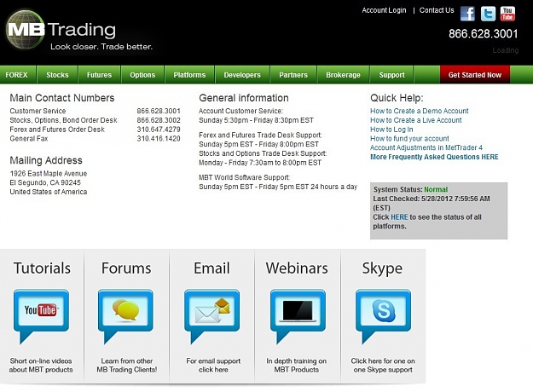This screenshot has height=392, width=533.
Task: Open How to Create a Demo Account
Action: (x=419, y=111)
